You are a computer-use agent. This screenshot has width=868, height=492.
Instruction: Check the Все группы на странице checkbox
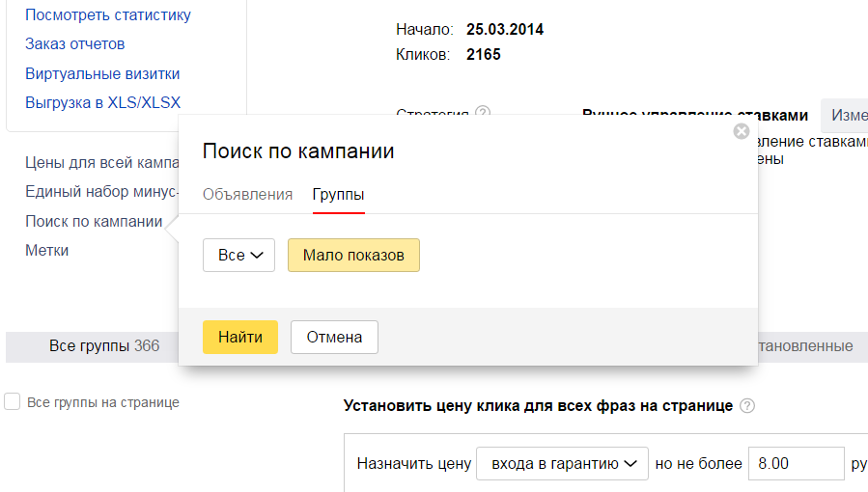[x=13, y=402]
